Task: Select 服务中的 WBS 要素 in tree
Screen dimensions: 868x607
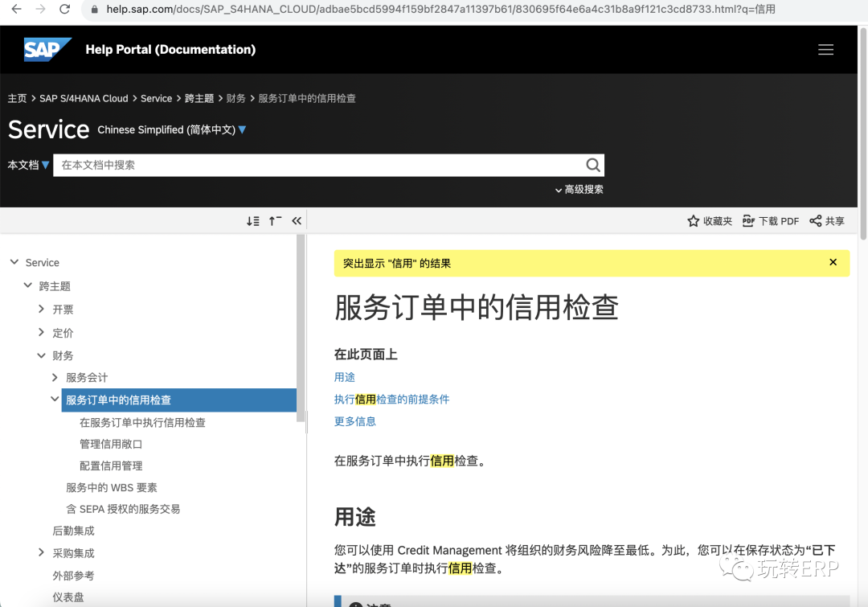Action: click(111, 487)
